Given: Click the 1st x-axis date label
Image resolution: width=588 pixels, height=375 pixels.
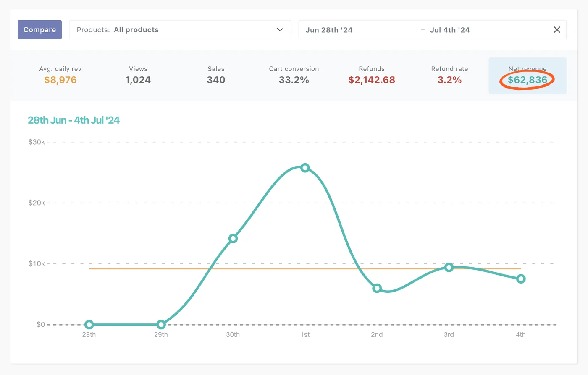Looking at the screenshot, I should [305, 335].
